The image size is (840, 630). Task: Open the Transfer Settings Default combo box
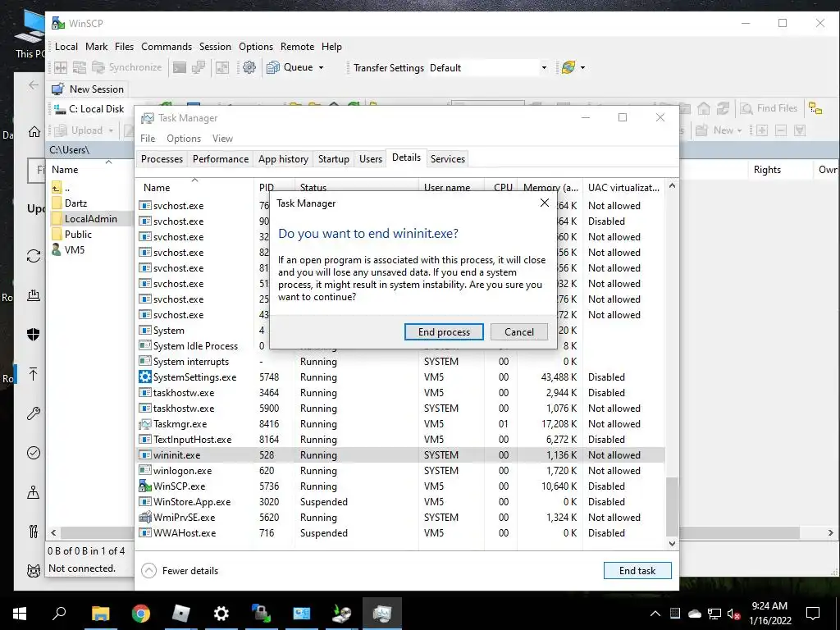[488, 67]
